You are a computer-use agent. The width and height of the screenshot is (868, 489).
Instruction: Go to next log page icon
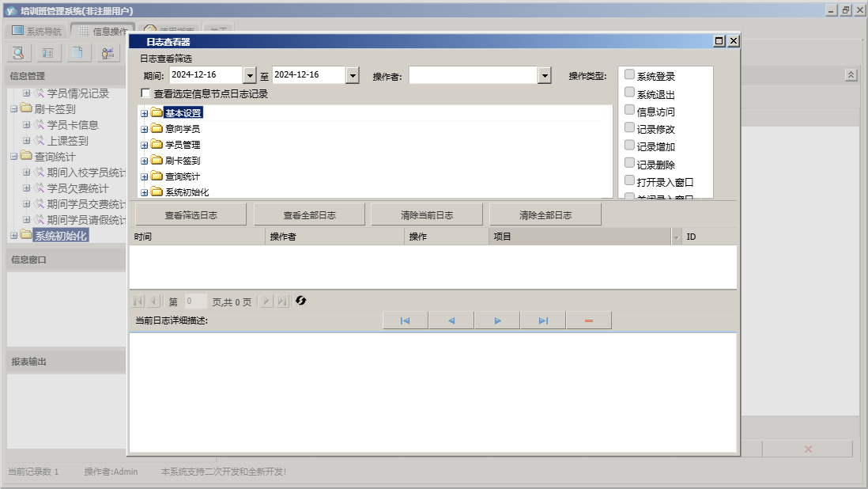coord(266,301)
